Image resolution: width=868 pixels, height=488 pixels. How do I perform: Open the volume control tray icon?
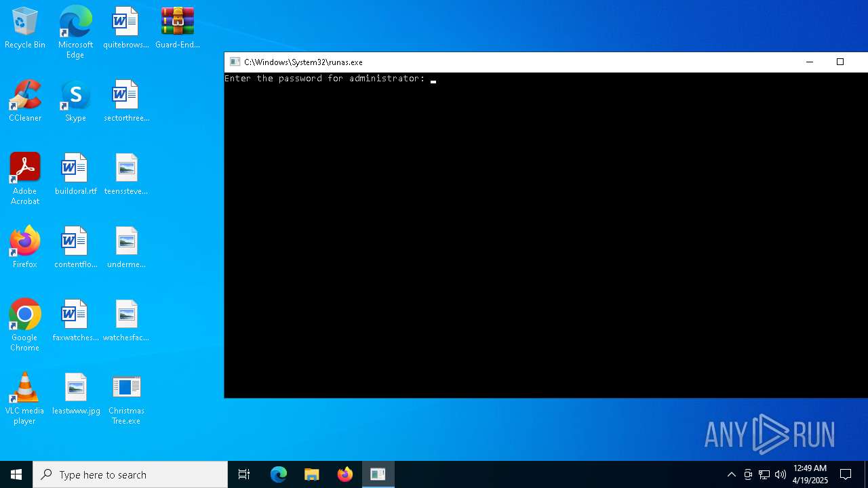[x=781, y=474]
